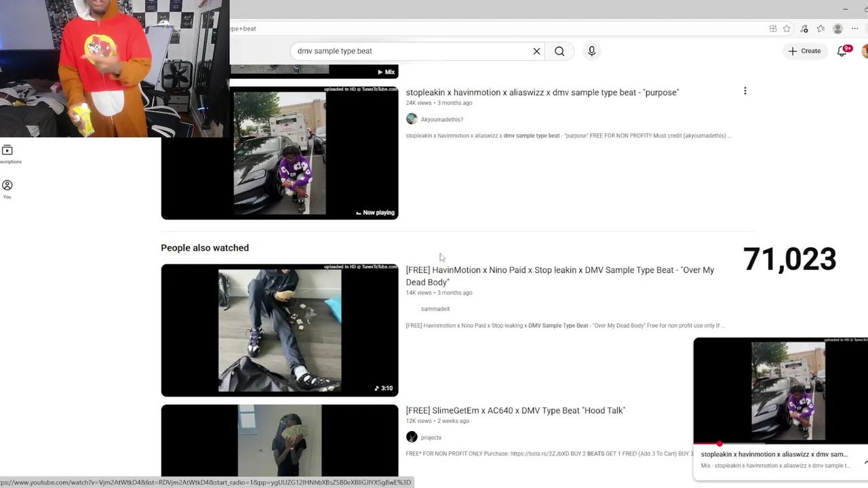The height and width of the screenshot is (488, 868).
Task: Click the Mix badge on top thumbnail
Action: pyautogui.click(x=386, y=72)
